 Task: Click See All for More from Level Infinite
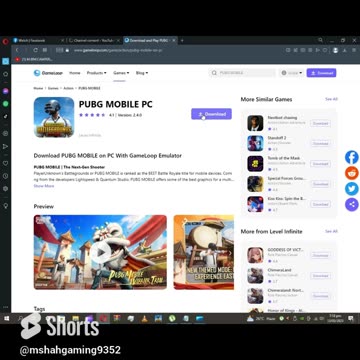(x=331, y=231)
